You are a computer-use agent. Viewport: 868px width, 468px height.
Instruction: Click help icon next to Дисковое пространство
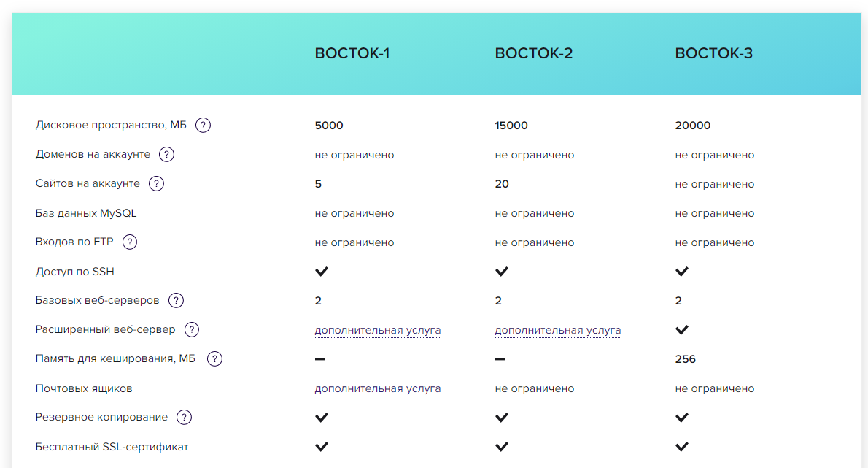coord(204,125)
